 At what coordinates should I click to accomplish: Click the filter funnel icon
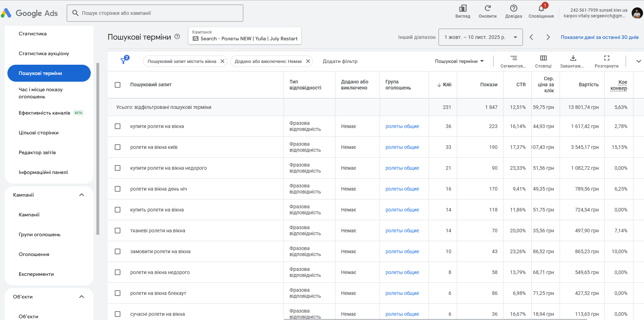click(x=124, y=61)
